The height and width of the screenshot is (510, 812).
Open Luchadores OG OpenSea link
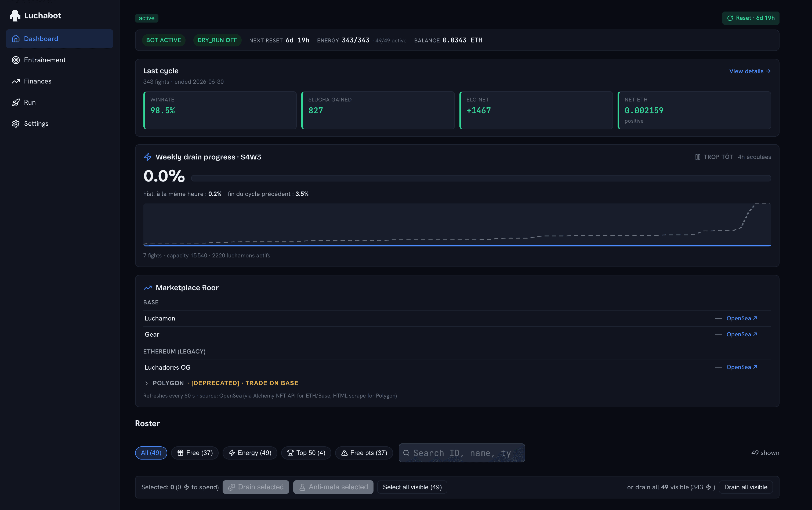[x=742, y=367]
